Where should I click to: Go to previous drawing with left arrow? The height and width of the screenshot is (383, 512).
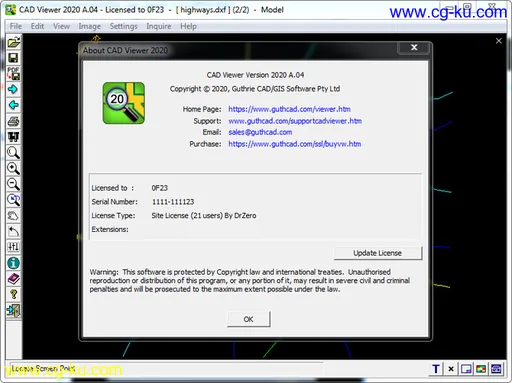pyautogui.click(x=13, y=105)
